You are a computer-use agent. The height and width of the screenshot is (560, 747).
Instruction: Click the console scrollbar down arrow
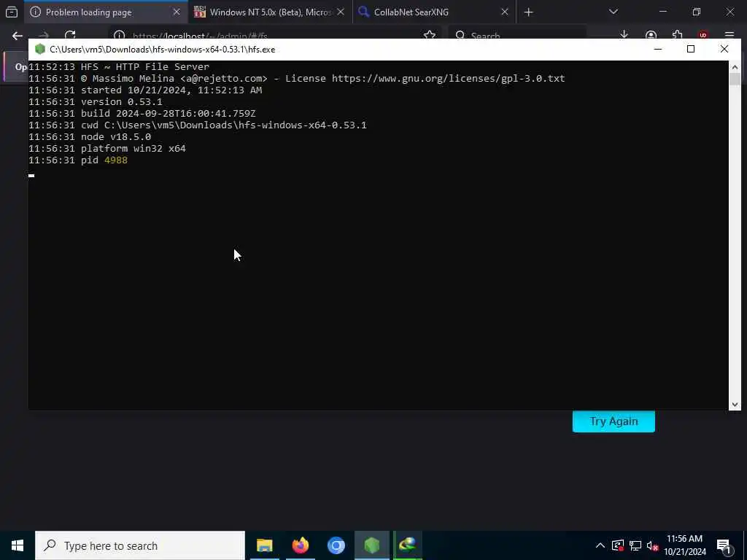(x=735, y=404)
